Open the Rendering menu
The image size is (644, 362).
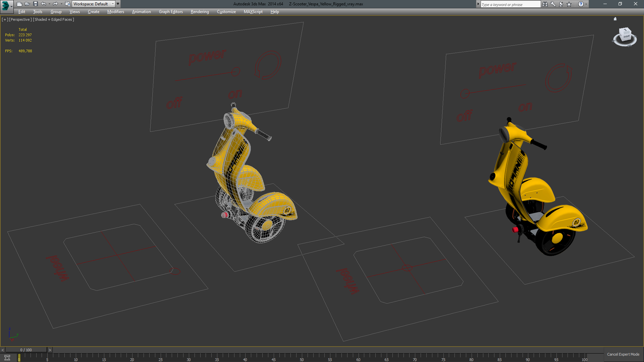[200, 12]
